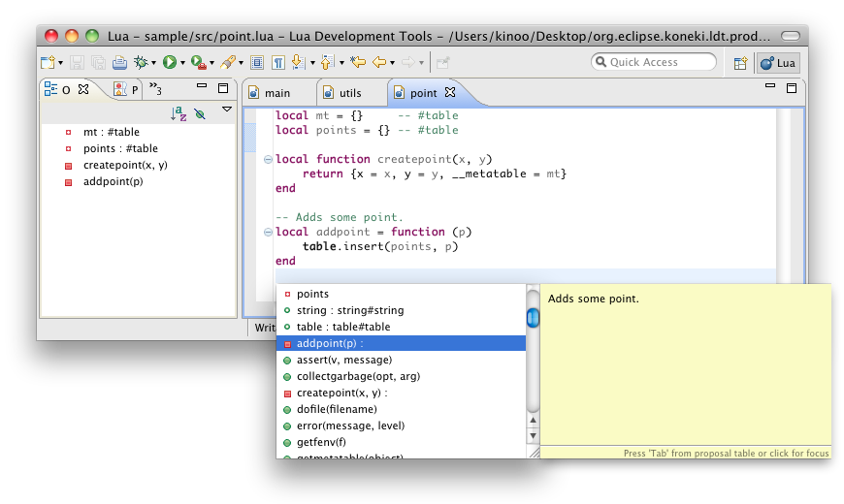
Task: Select the Outline view tab
Action: click(57, 89)
